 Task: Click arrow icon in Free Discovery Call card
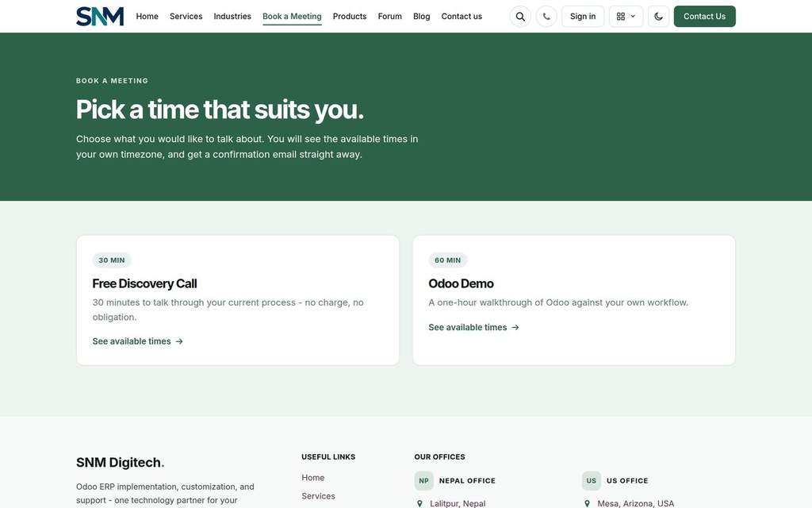click(179, 341)
